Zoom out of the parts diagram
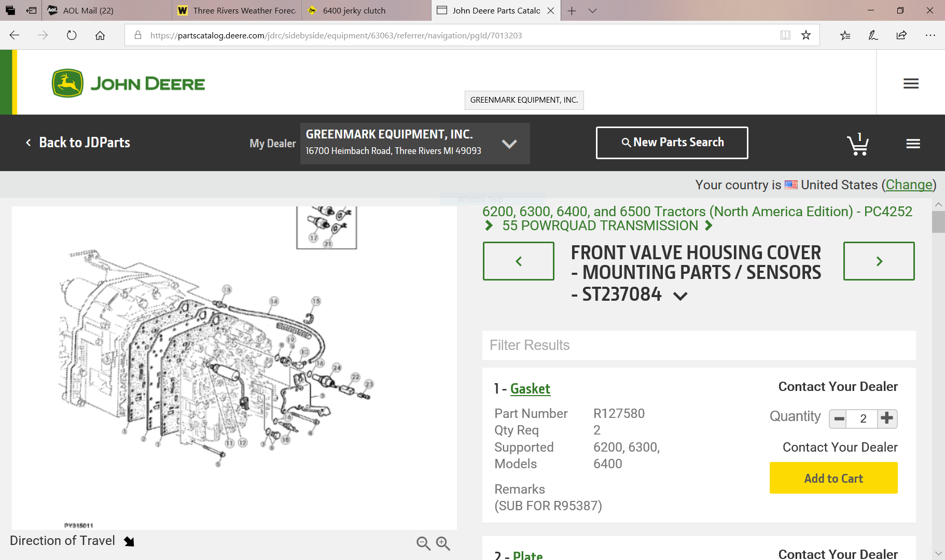945x560 pixels. pos(423,543)
